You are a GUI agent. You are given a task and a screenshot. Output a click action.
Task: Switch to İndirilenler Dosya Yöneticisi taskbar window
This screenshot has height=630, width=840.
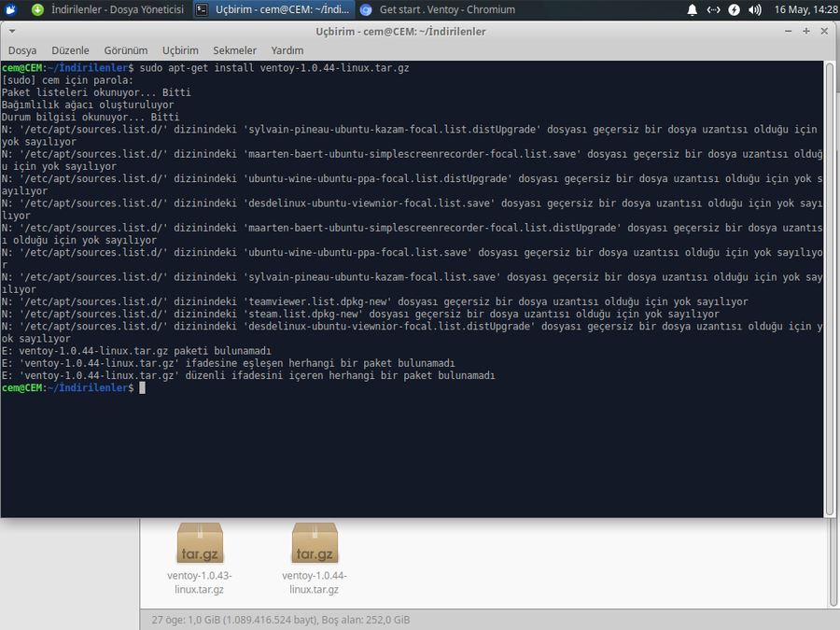107,9
